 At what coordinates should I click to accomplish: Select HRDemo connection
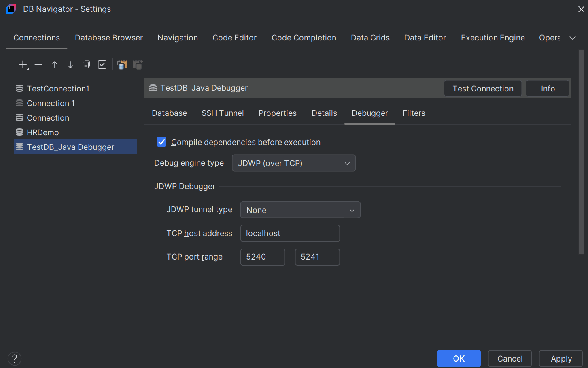click(x=75, y=132)
